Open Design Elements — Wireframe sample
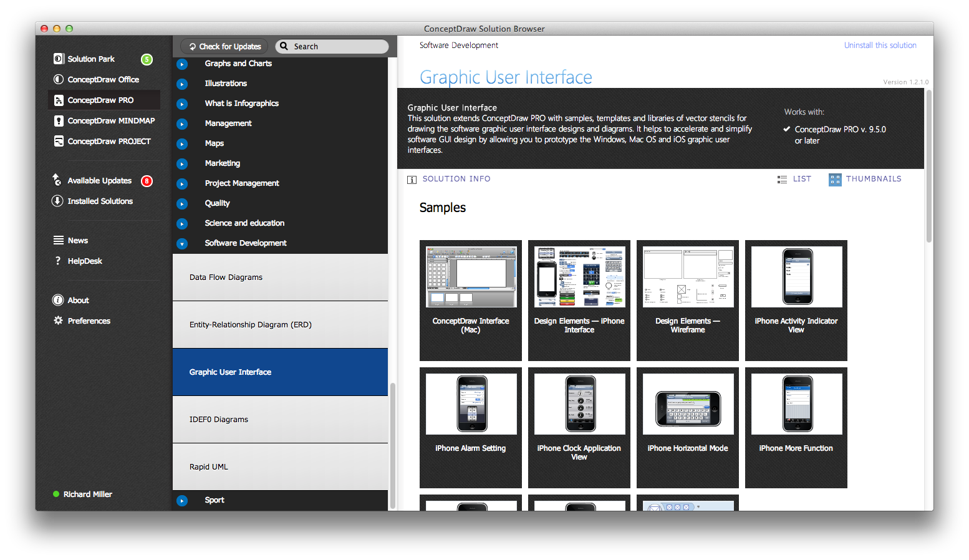The image size is (969, 560). tap(688, 301)
